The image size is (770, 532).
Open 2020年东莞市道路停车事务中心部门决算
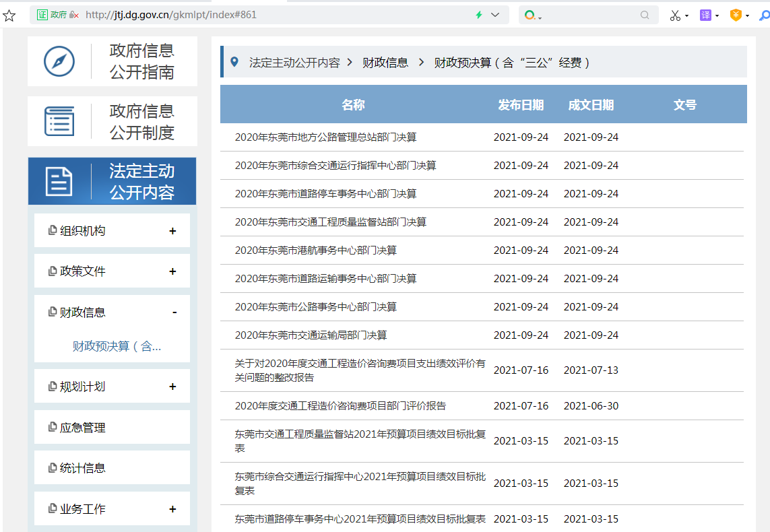pos(325,194)
